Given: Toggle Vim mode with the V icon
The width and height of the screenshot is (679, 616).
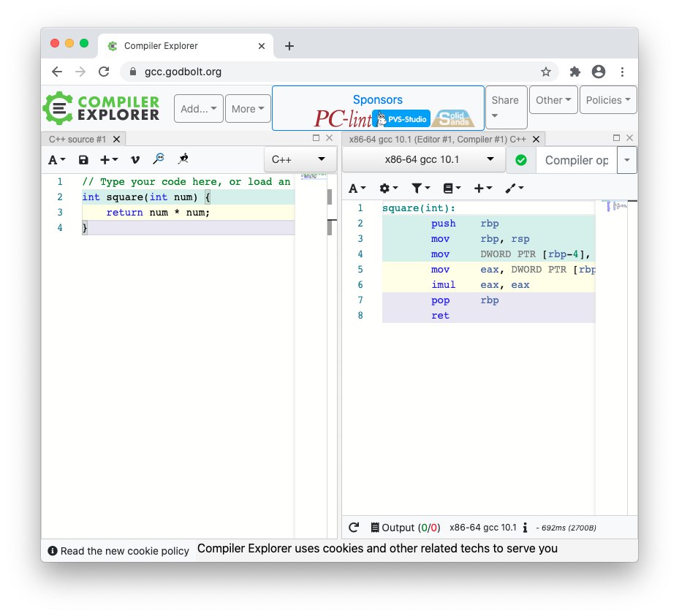Looking at the screenshot, I should (135, 160).
